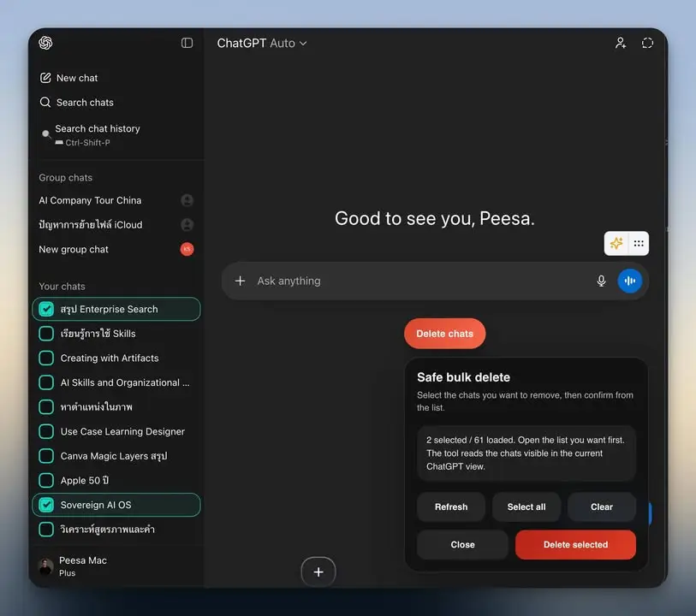
Task: Click the Apple 50 ปี chat title
Action: pos(85,480)
